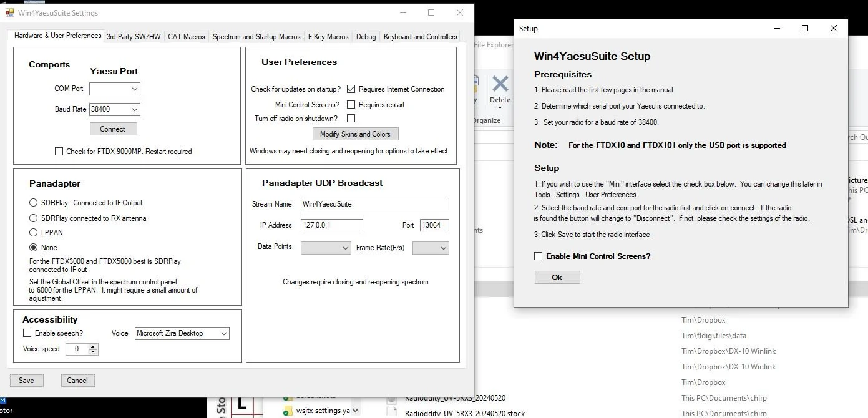Screen dimensions: 868x418
Task: Click Ok in the Setup window
Action: pyautogui.click(x=557, y=278)
